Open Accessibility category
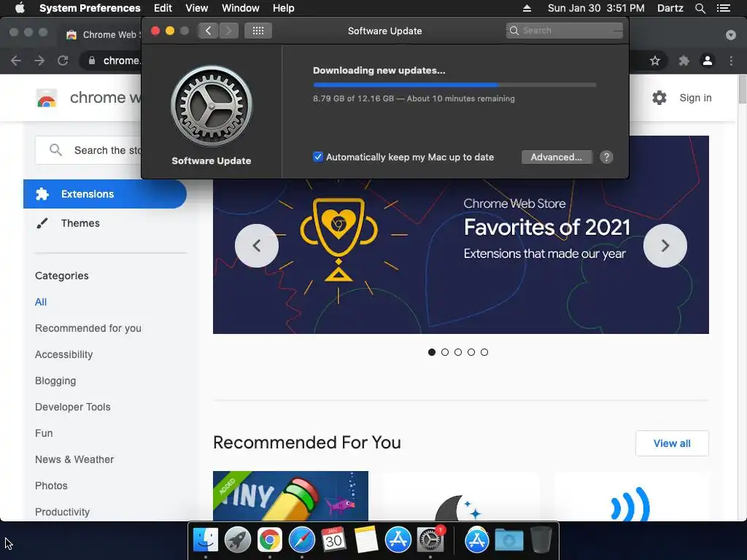 click(x=64, y=354)
